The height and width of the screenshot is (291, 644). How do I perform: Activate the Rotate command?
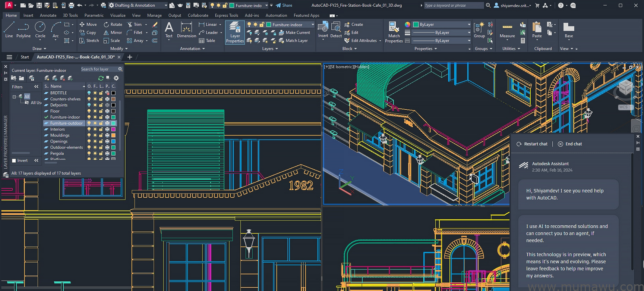[x=113, y=24]
